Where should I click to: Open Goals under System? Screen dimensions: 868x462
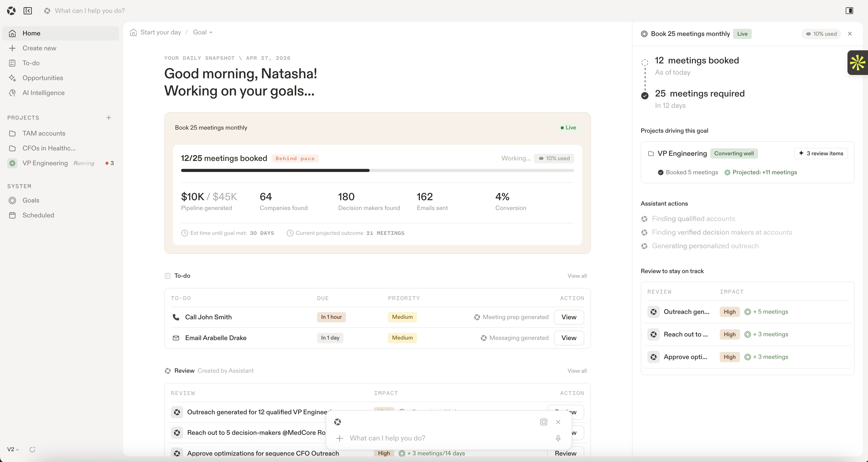coord(61,200)
